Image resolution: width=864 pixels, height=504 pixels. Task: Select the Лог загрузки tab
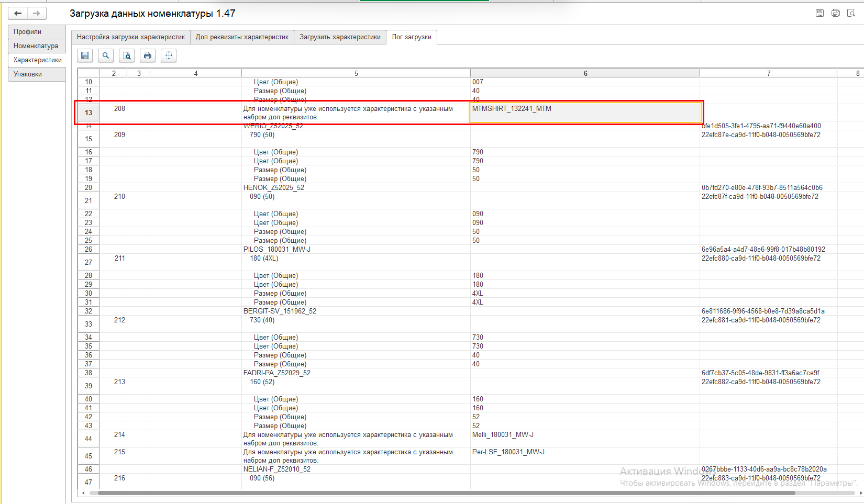tap(412, 37)
